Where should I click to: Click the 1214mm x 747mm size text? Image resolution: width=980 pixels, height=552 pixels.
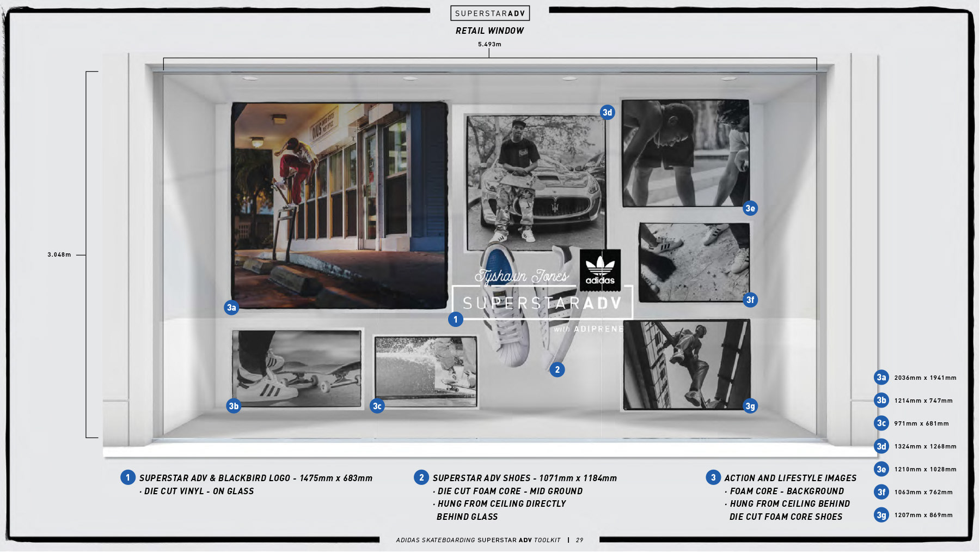pos(923,401)
